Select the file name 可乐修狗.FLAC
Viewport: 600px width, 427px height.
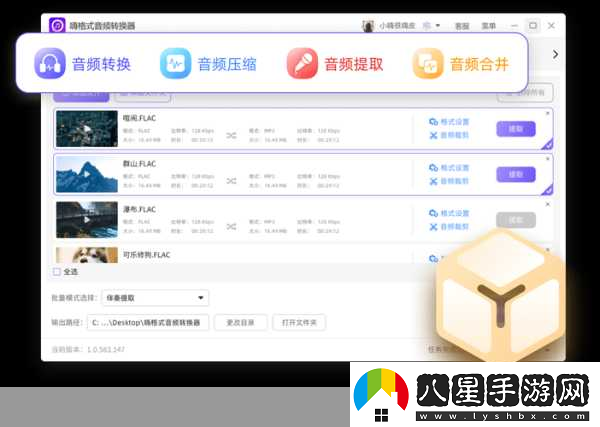click(x=147, y=255)
